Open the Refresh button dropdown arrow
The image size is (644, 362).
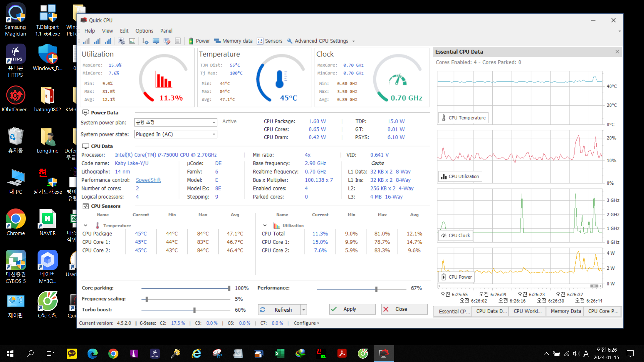click(304, 310)
